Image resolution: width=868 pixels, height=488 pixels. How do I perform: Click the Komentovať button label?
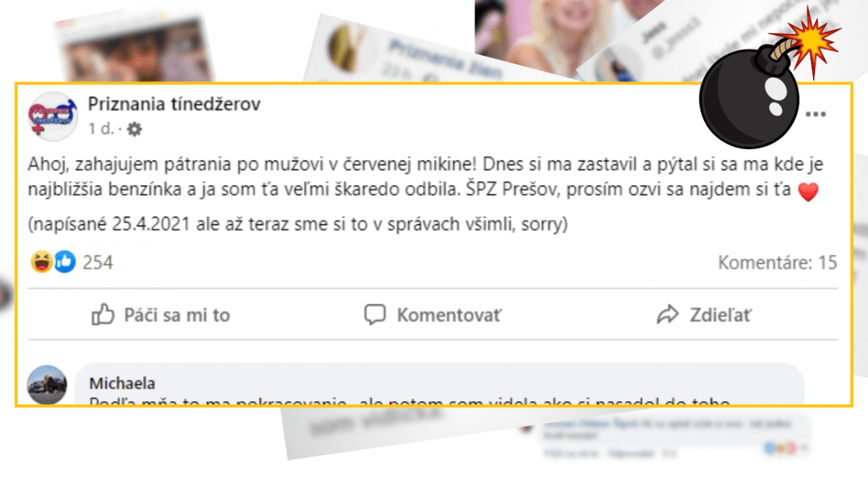click(448, 315)
